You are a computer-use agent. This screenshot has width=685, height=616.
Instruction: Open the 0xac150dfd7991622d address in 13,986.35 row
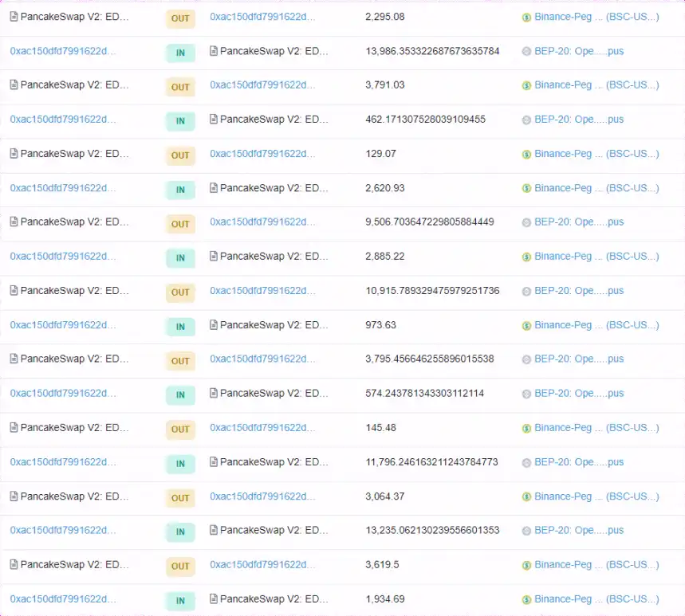63,51
